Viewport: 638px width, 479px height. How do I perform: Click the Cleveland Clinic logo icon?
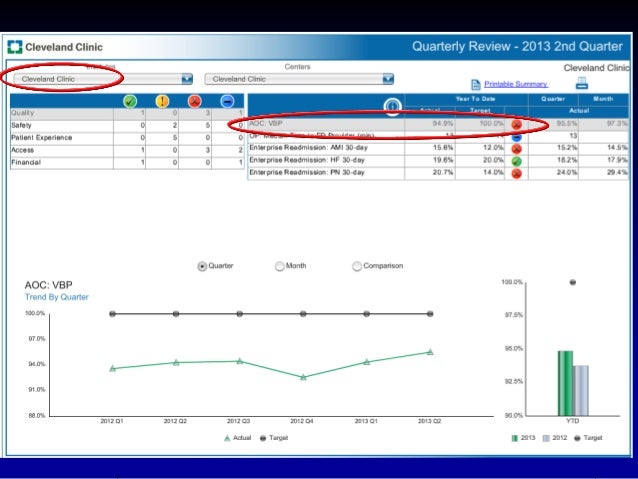point(15,47)
